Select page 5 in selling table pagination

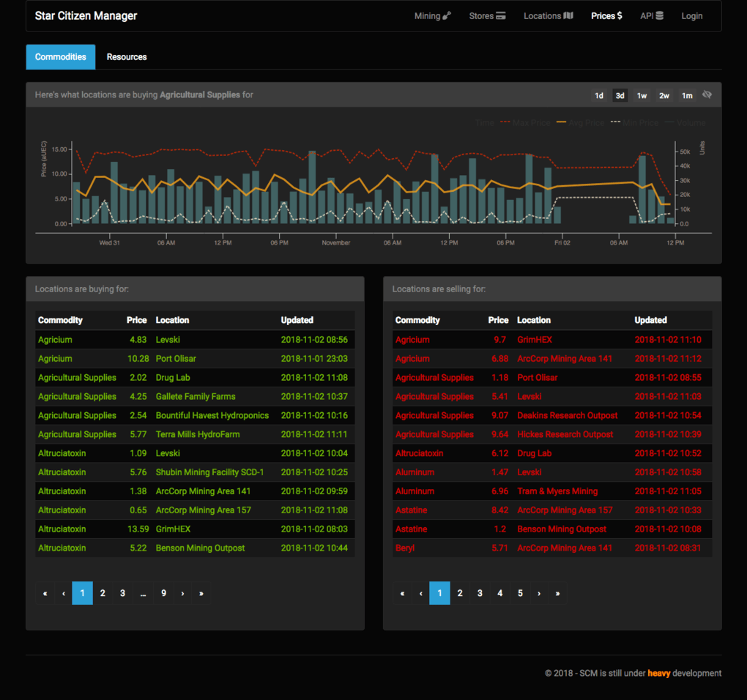[x=520, y=593]
